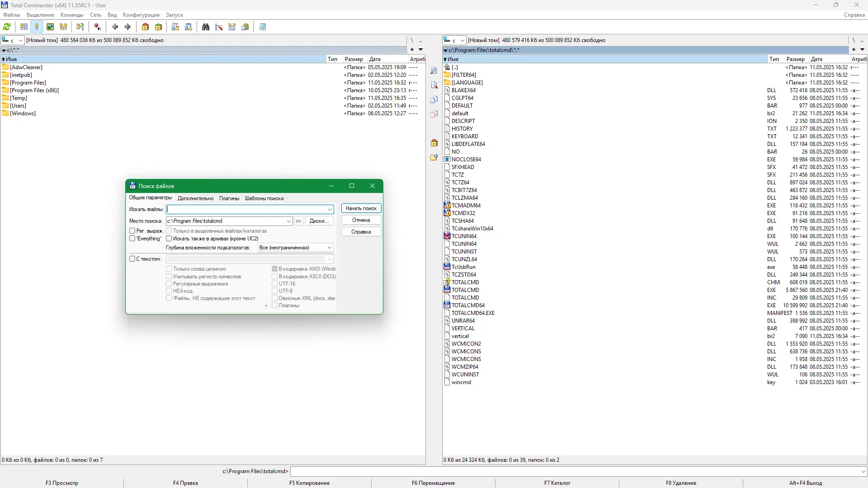
Task: Switch to thumbnail view icon in toolbar
Action: pyautogui.click(x=50, y=27)
